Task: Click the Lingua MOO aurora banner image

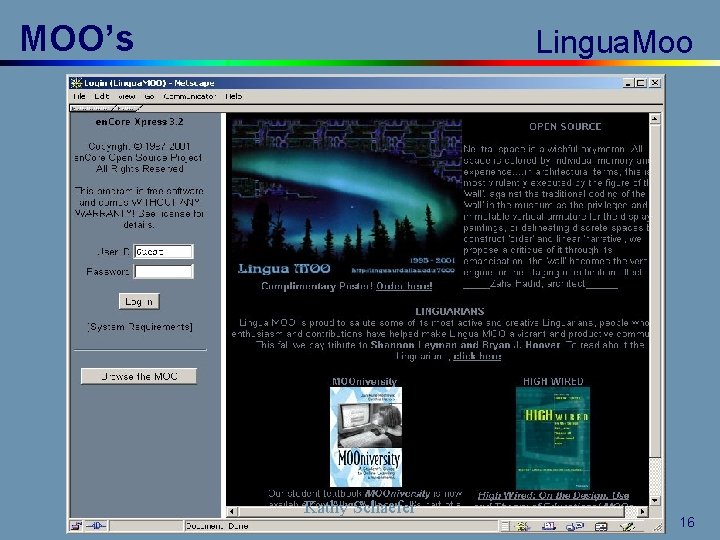Action: click(346, 197)
